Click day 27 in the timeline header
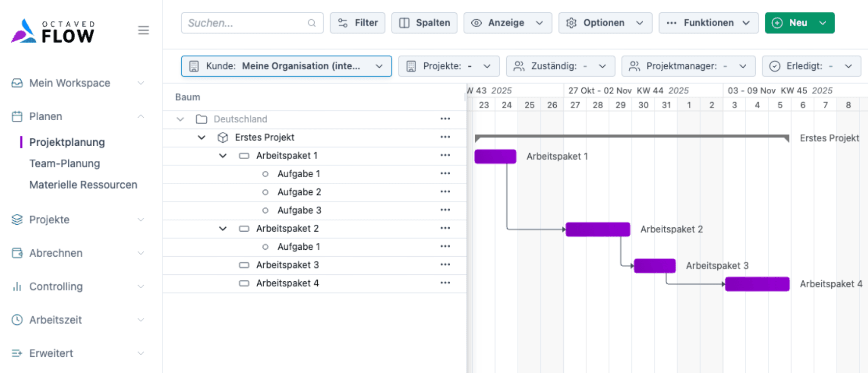The height and width of the screenshot is (373, 868). click(x=575, y=105)
